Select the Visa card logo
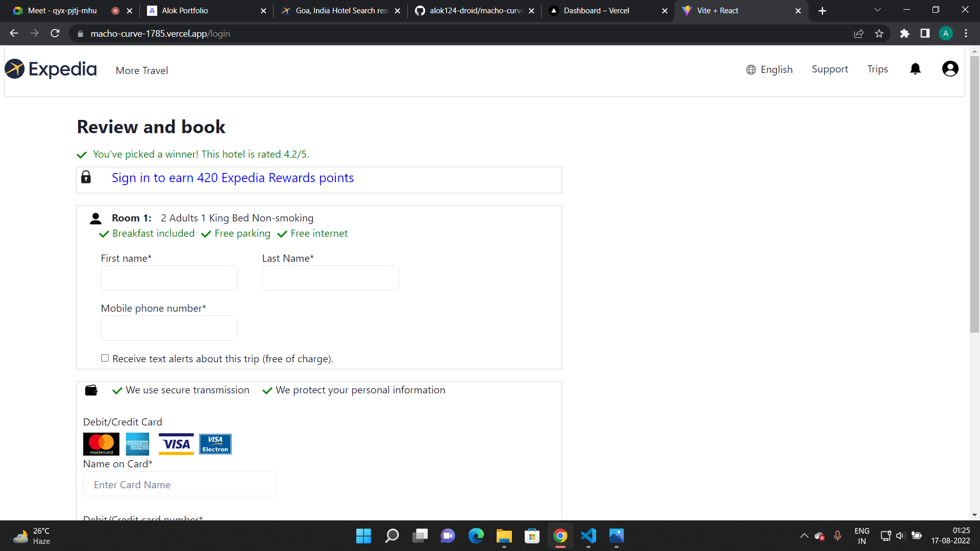 click(176, 444)
